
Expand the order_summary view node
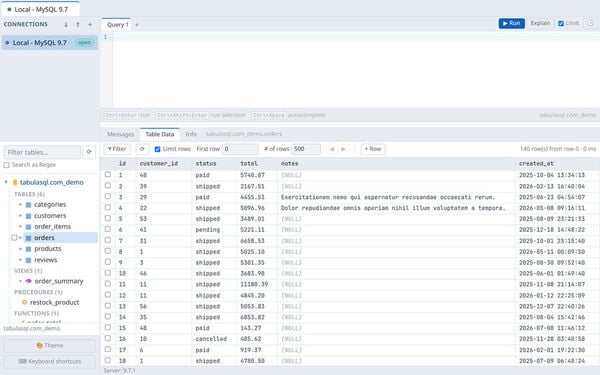[20, 281]
